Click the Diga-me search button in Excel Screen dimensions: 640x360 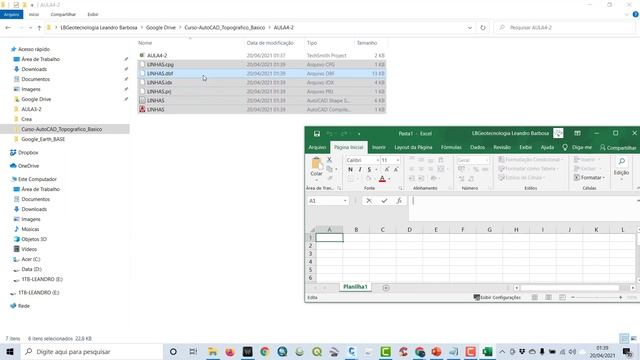click(577, 147)
